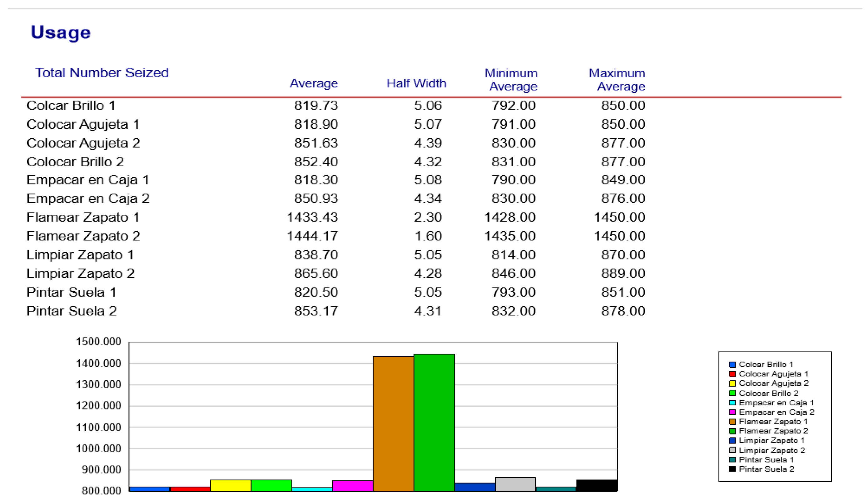The width and height of the screenshot is (868, 501).
Task: Click the Flamear Zapato 2 legend label
Action: 773,431
